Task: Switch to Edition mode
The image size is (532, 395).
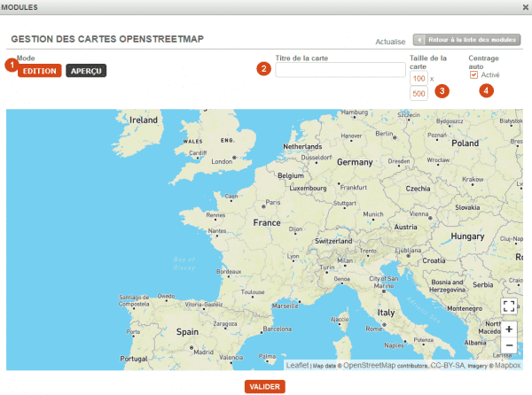Action: tap(40, 70)
